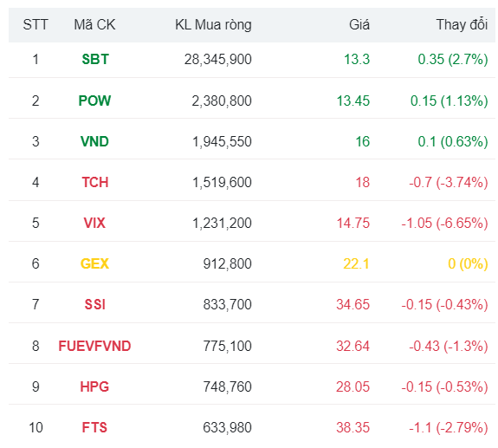Click the price 38.35 for FTS

353,427
